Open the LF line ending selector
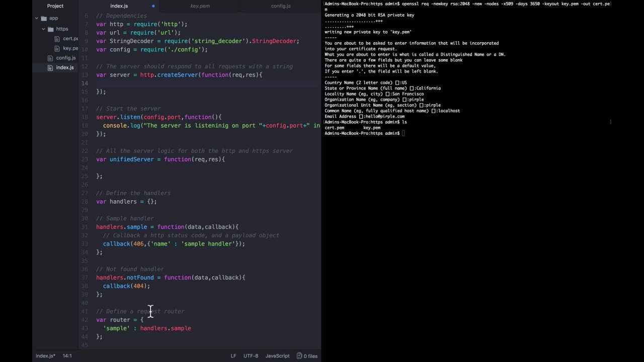 (233, 356)
